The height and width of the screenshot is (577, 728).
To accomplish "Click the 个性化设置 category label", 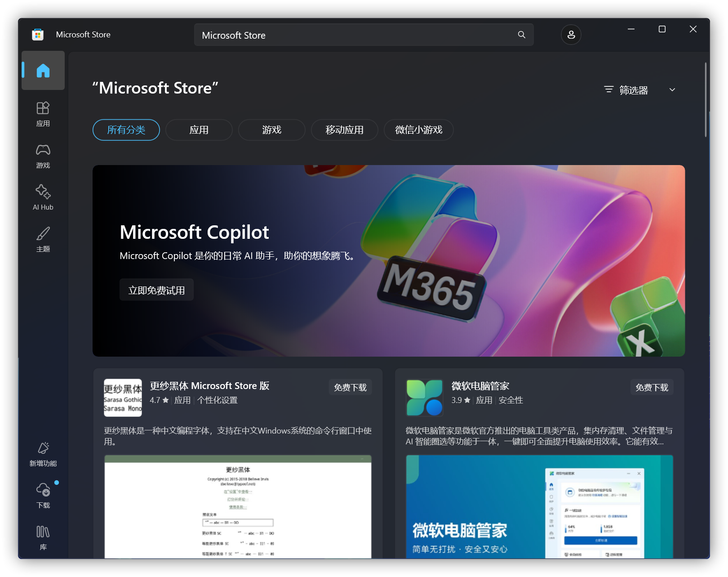I will coord(218,400).
